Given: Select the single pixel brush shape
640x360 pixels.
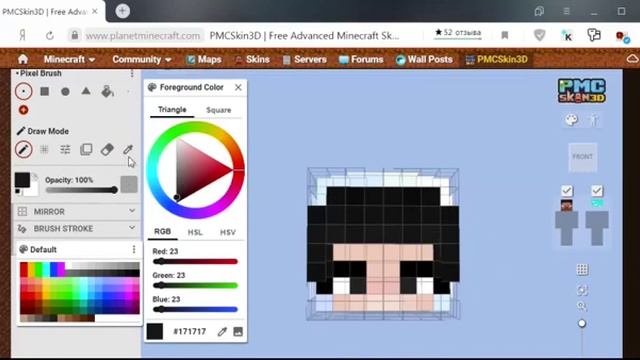Looking at the screenshot, I should [24, 91].
